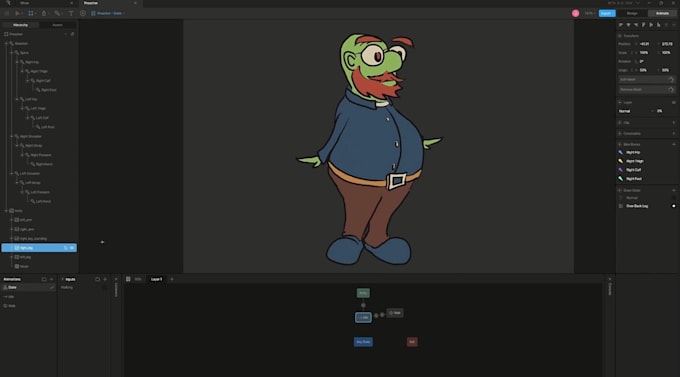This screenshot has height=377, width=680.
Task: Enable the Normal draw order rule
Action: coord(673,198)
